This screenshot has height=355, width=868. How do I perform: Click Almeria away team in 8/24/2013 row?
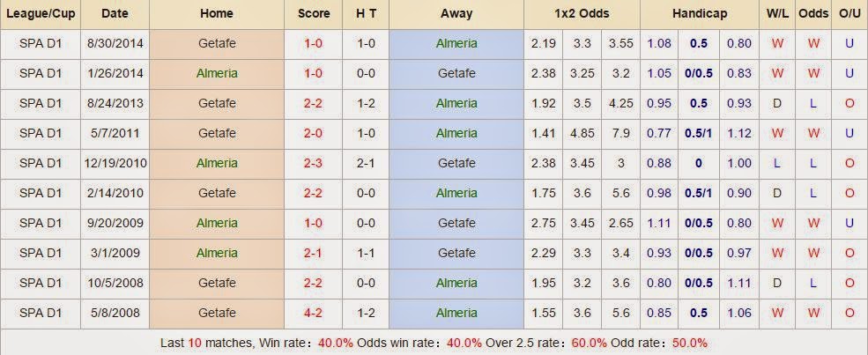click(x=456, y=103)
